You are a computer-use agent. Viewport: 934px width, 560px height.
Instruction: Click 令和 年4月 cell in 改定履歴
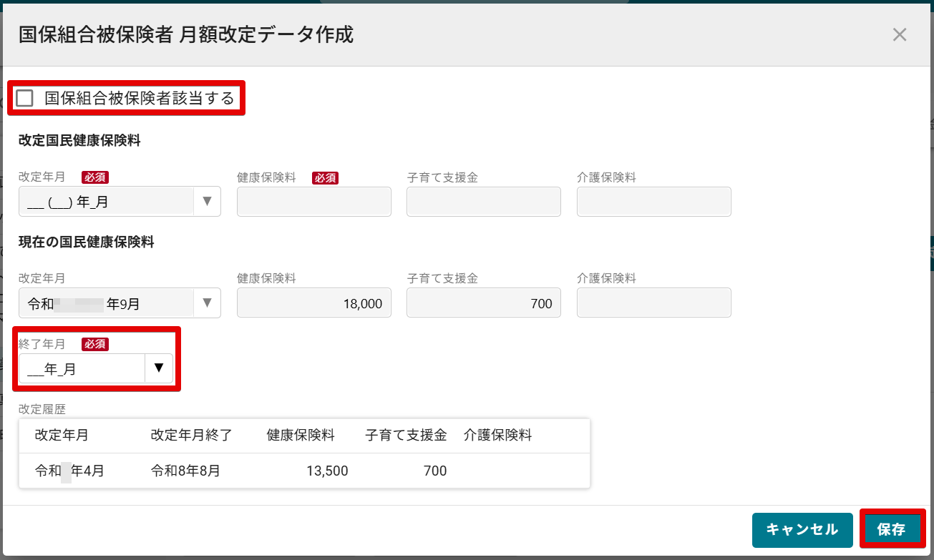pos(69,471)
